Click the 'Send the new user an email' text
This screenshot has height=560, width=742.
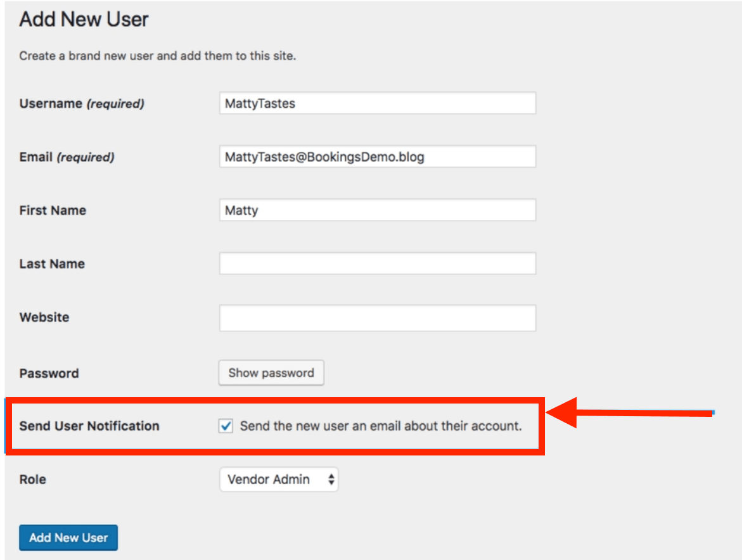coord(380,426)
